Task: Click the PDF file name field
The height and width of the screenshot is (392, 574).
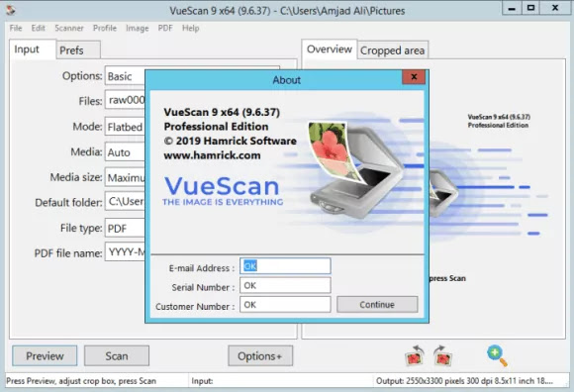Action: click(126, 251)
